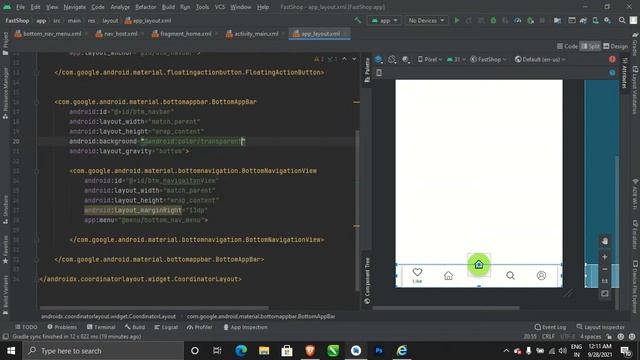Click the code editor horizontal scrollbar
The image size is (640, 360).
(154, 308)
